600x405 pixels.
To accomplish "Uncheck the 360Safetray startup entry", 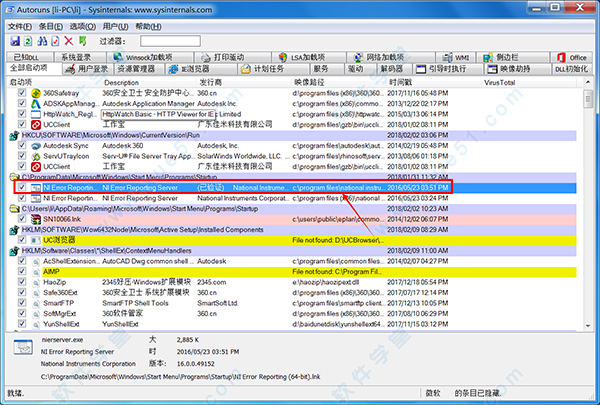I will [x=22, y=93].
